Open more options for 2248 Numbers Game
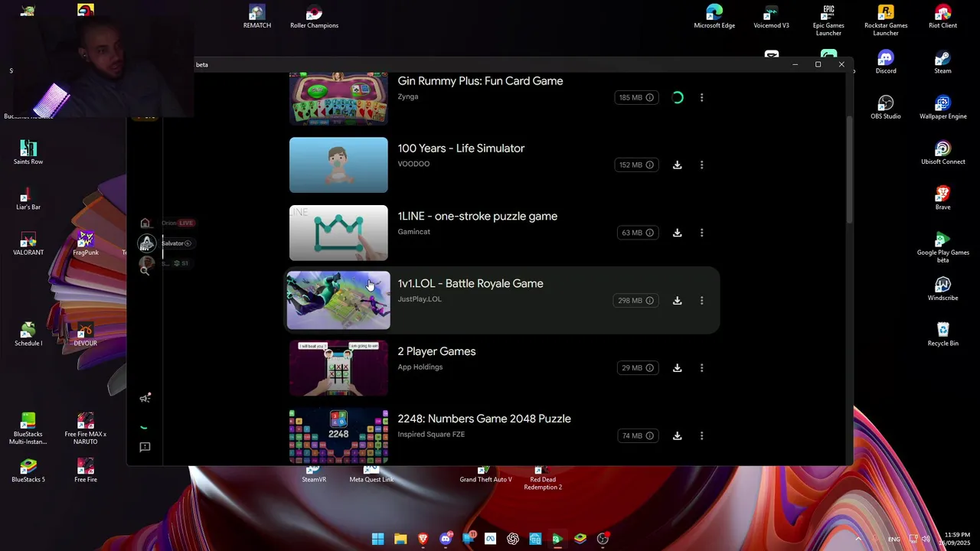 tap(701, 436)
